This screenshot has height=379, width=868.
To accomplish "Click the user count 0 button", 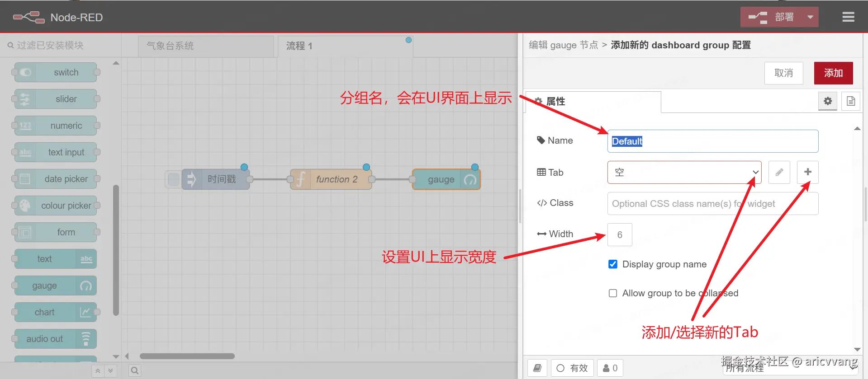I will [610, 368].
